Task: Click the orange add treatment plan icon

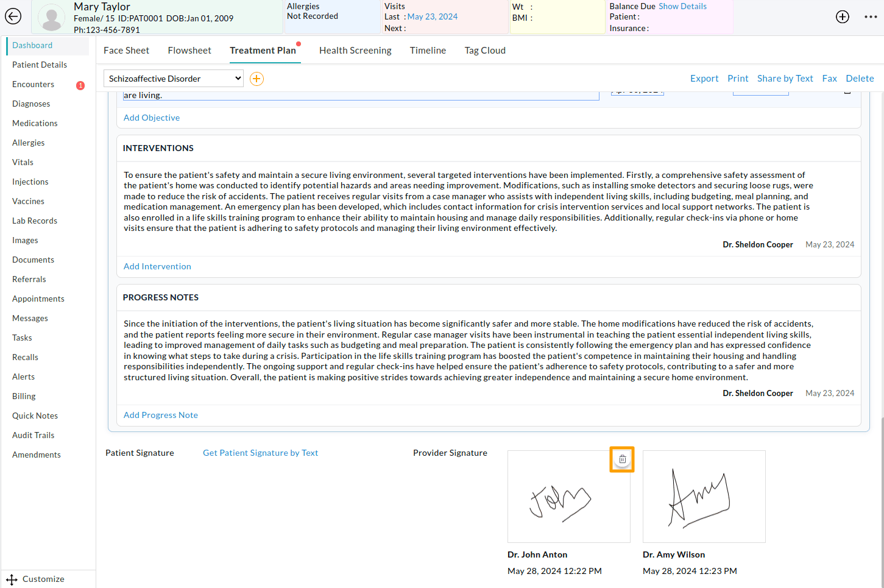Action: coord(257,79)
